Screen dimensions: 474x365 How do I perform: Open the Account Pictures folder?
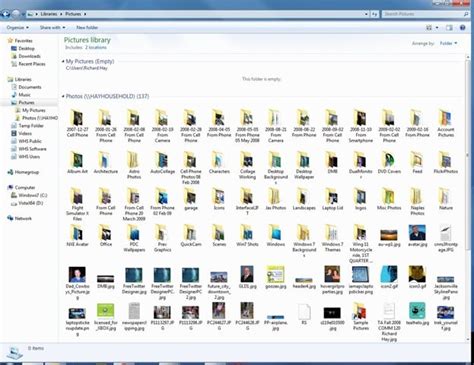pos(446,123)
